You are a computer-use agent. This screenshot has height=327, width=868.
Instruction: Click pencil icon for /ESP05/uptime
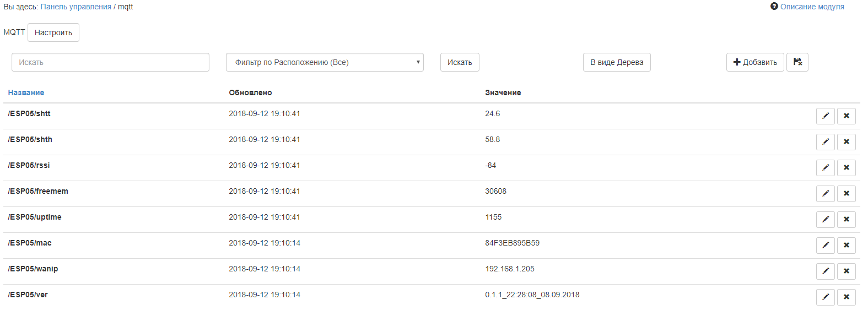(825, 220)
